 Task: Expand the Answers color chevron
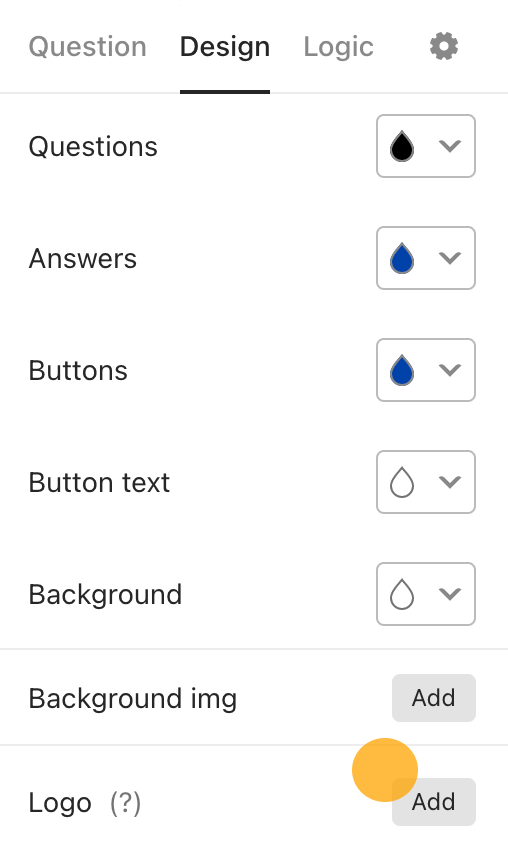coord(450,258)
